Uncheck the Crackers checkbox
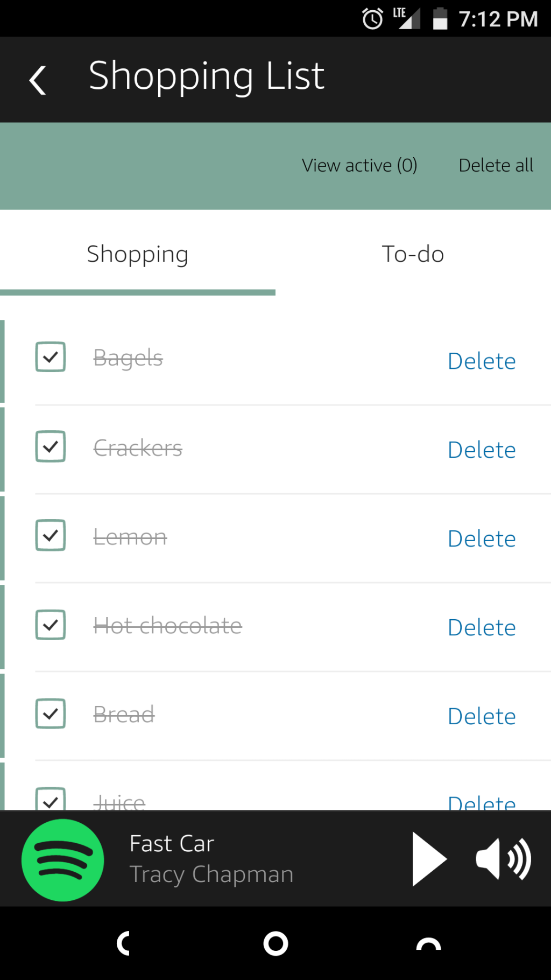551x980 pixels. tap(51, 446)
